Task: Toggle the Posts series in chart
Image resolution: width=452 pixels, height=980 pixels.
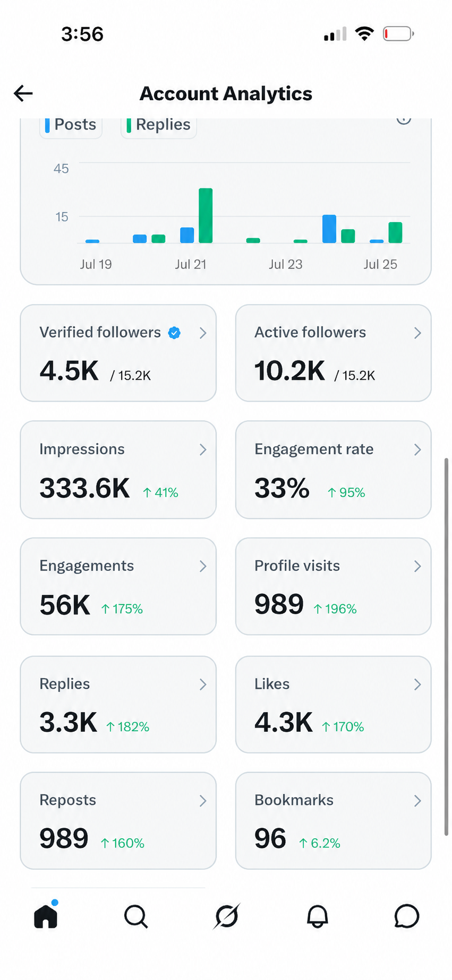Action: click(x=71, y=126)
